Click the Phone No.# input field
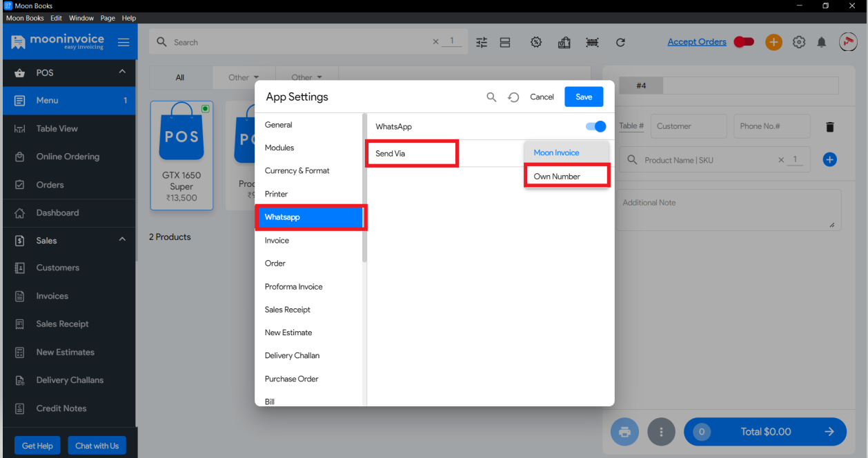 [771, 126]
